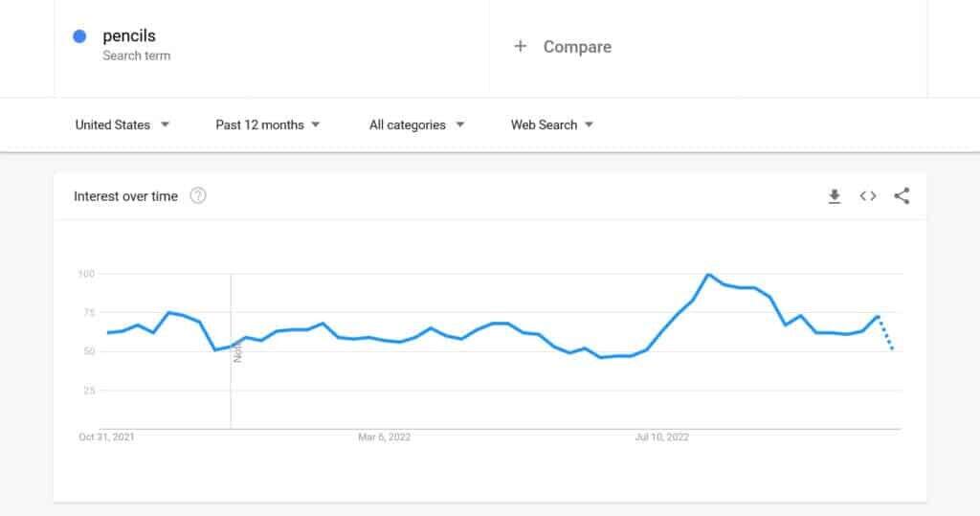Open the Interest over time help icon
Screen dimensions: 980x516
[198, 196]
